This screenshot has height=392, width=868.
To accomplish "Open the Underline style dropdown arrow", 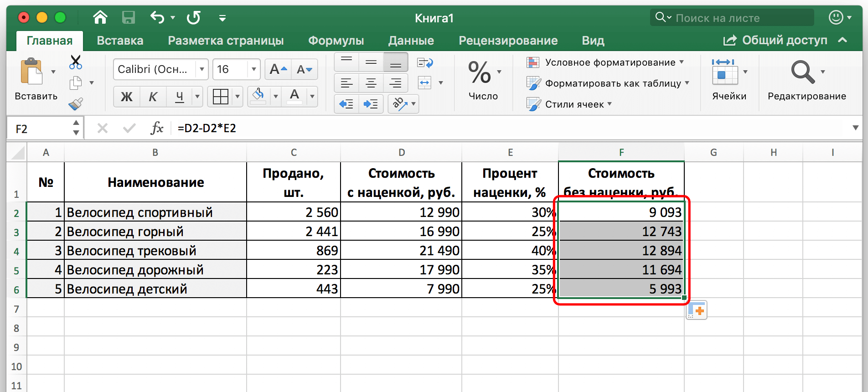I will (x=197, y=97).
